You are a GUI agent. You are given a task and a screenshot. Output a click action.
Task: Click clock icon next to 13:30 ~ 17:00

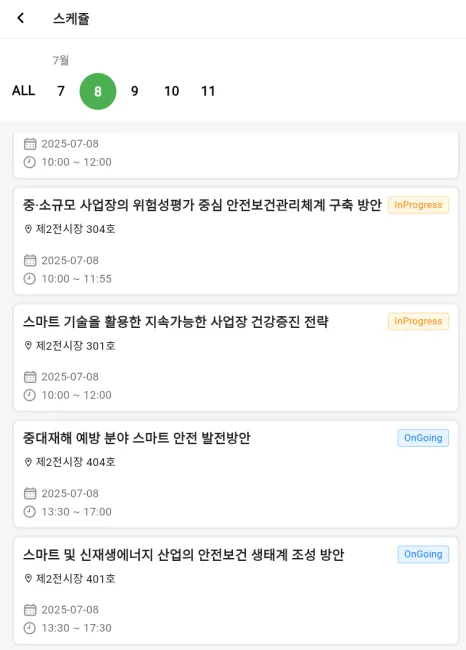point(29,512)
